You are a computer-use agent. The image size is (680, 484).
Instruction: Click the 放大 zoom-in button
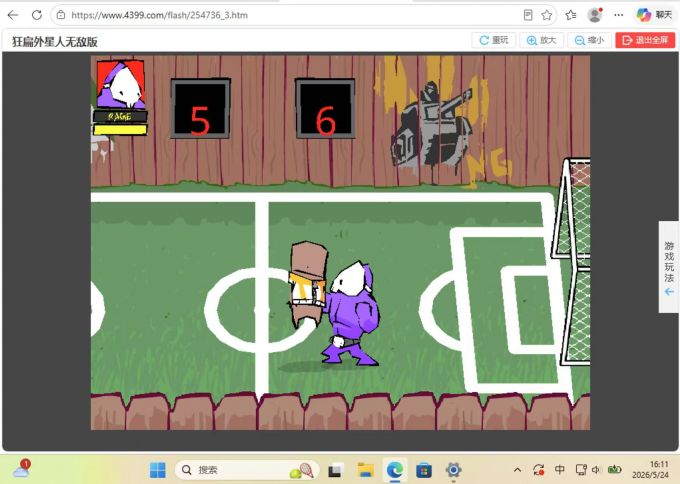tap(541, 40)
